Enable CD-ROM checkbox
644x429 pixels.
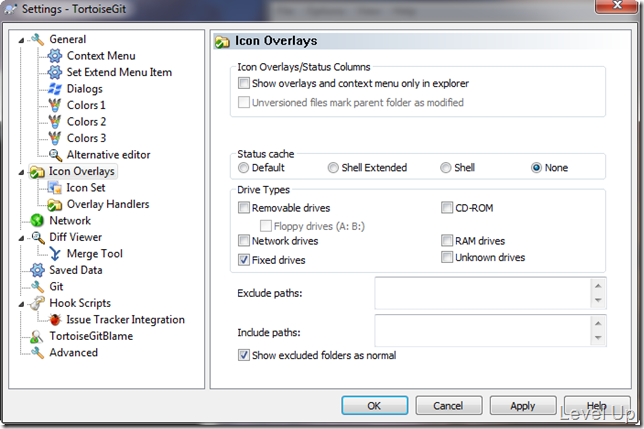click(447, 208)
